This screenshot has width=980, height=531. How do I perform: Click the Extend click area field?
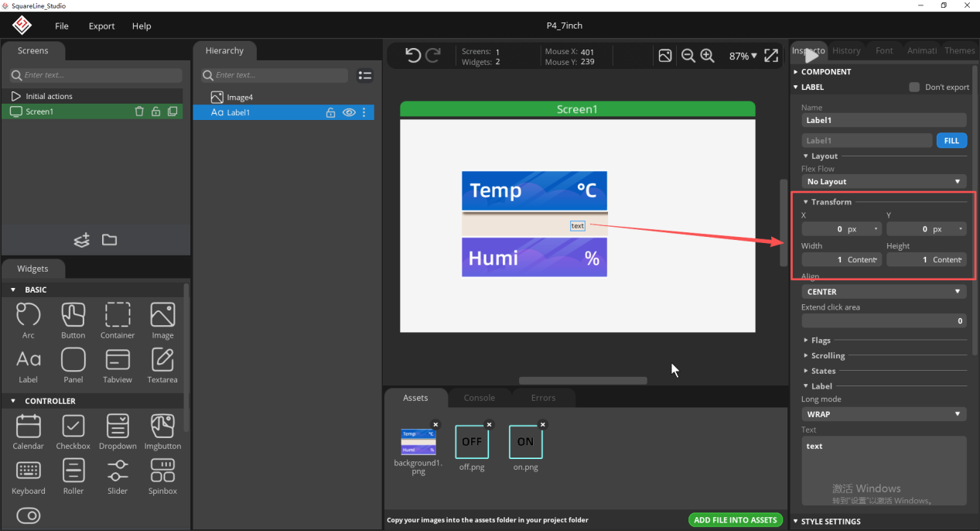point(884,321)
